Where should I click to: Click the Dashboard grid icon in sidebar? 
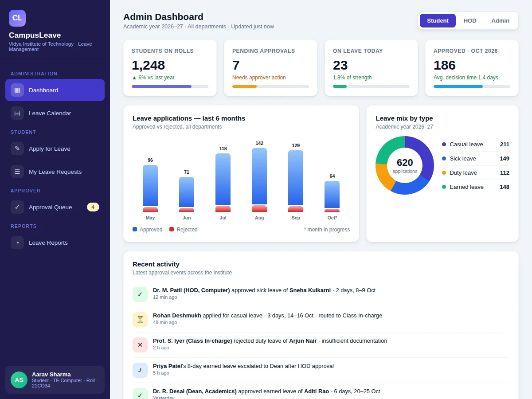[x=17, y=90]
